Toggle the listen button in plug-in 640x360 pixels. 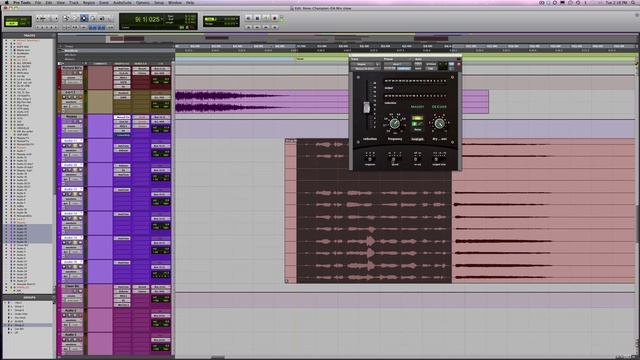(417, 118)
